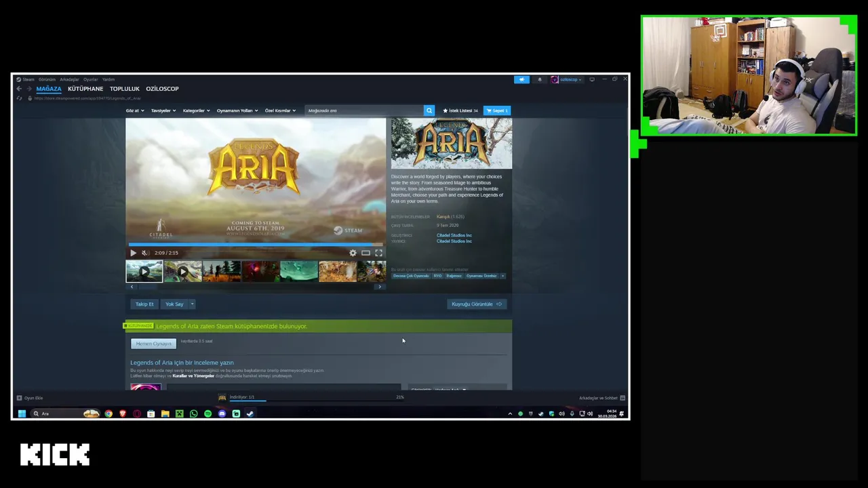Open Google Chrome from the taskbar
Image resolution: width=868 pixels, height=488 pixels.
[x=108, y=413]
